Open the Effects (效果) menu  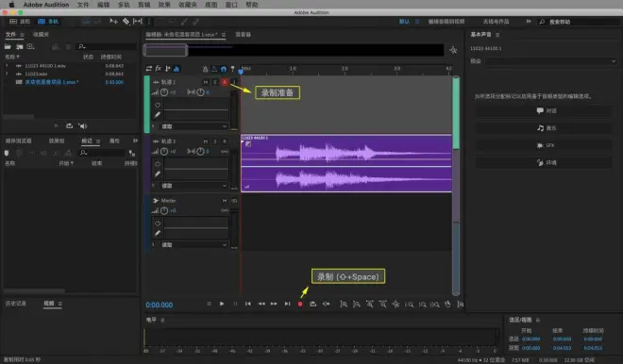164,5
